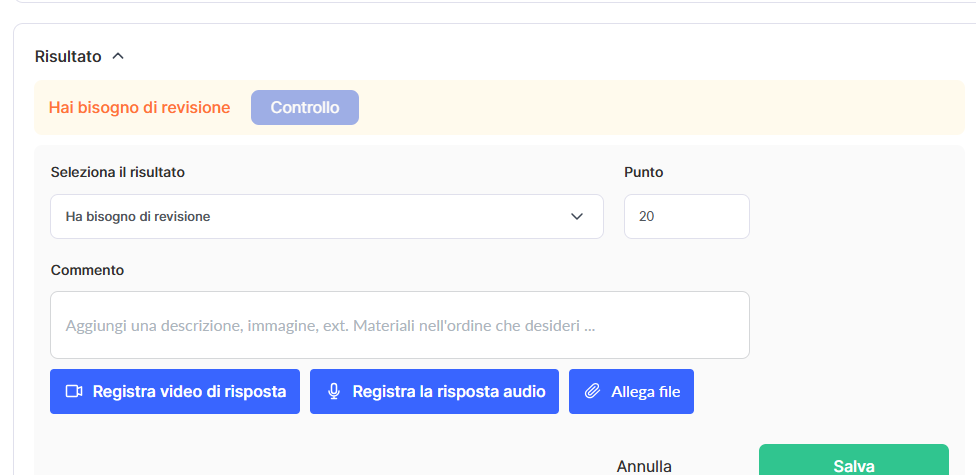Screen dimensions: 976x475
Task: Cancel with the Annulla button
Action: pos(644,466)
